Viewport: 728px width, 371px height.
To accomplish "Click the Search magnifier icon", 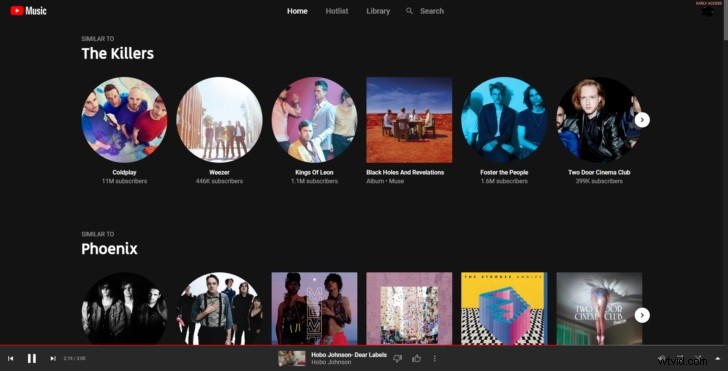I will tap(409, 11).
